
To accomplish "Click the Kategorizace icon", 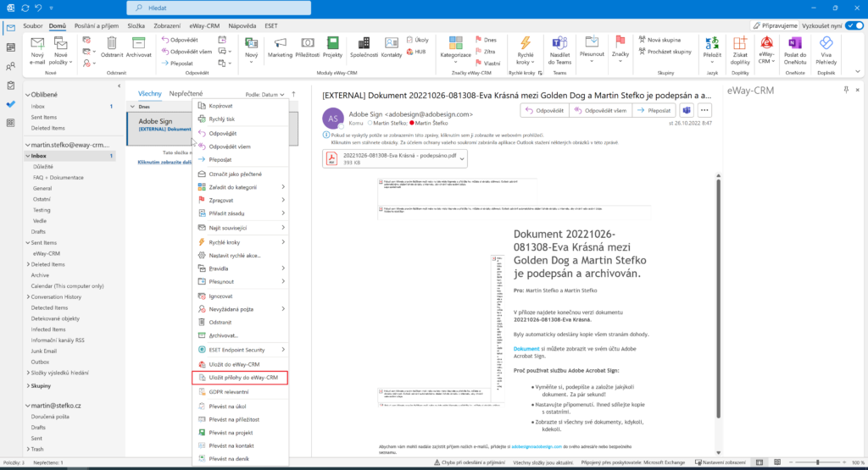I will tap(455, 43).
